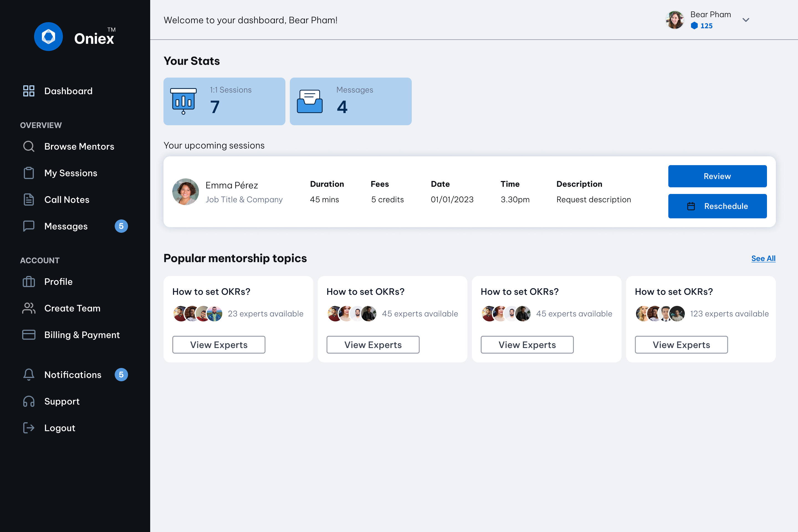The height and width of the screenshot is (532, 798).
Task: Click the Logout arrow icon
Action: (29, 428)
